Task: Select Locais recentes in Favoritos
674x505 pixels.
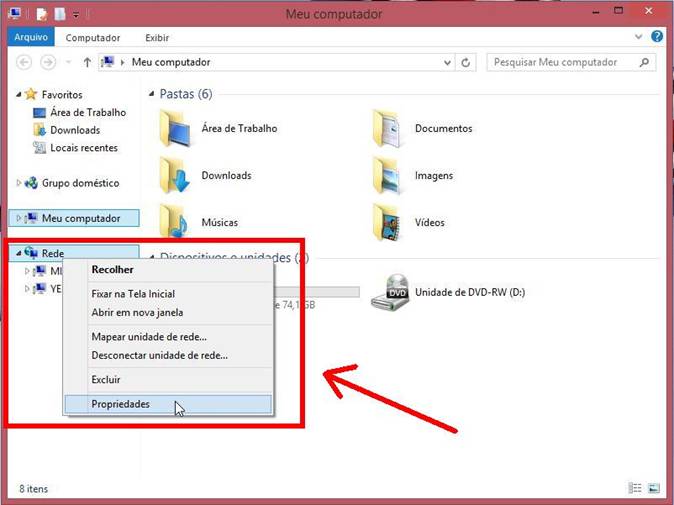Action: point(84,148)
